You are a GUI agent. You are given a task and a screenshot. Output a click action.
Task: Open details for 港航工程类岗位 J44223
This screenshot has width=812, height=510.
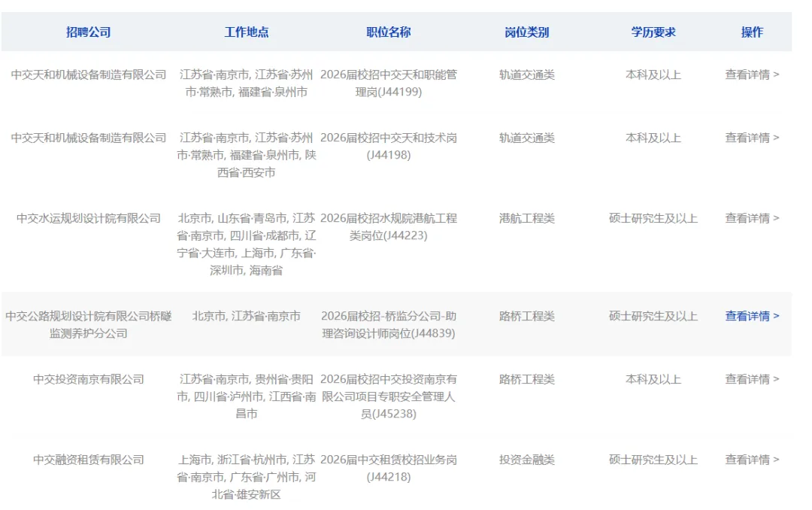[x=752, y=218]
